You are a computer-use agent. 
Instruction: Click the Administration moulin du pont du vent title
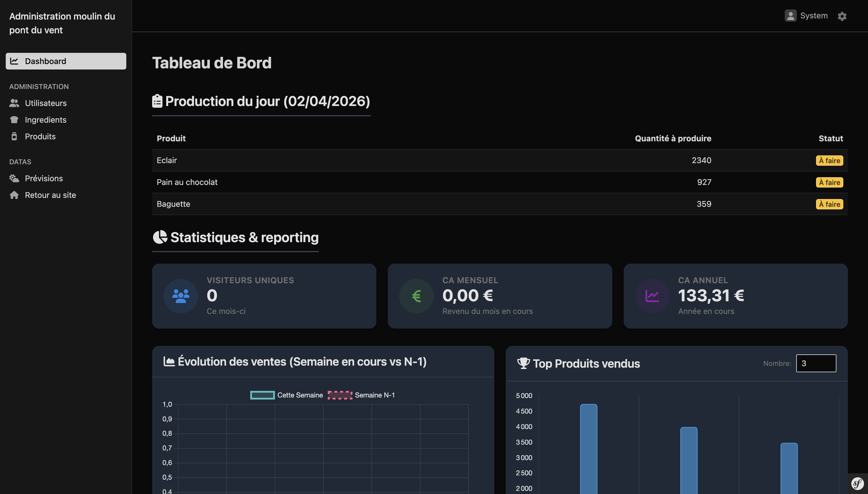(x=62, y=23)
